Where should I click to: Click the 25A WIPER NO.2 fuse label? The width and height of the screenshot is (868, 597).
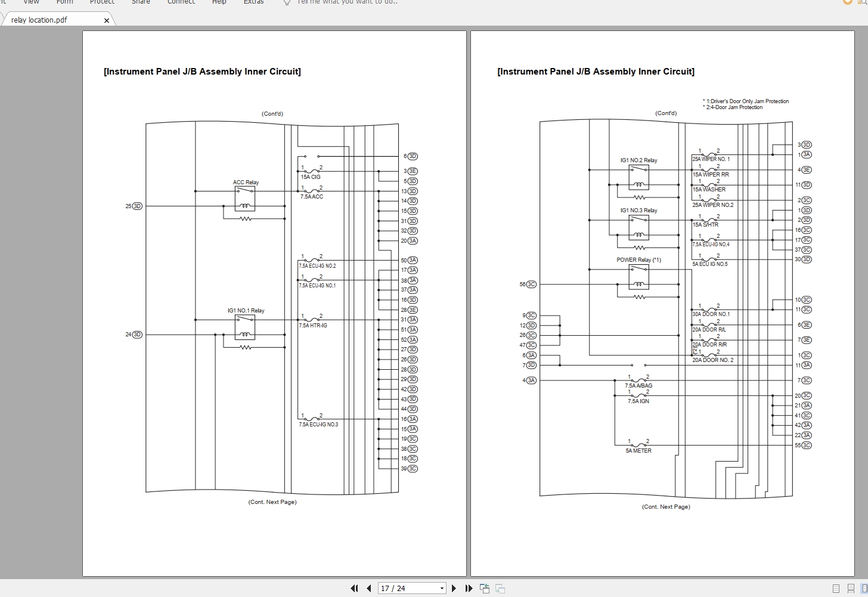point(713,205)
